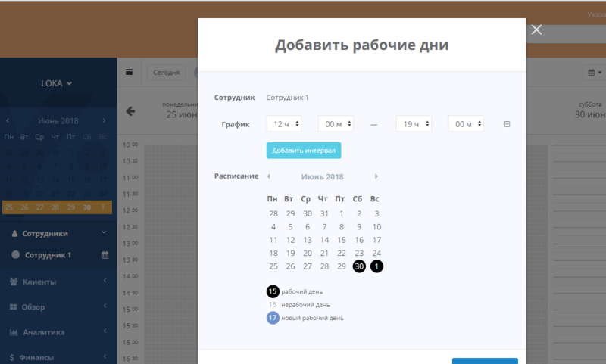Expand the LOKA account dropdown
The image size is (606, 364).
[x=57, y=83]
